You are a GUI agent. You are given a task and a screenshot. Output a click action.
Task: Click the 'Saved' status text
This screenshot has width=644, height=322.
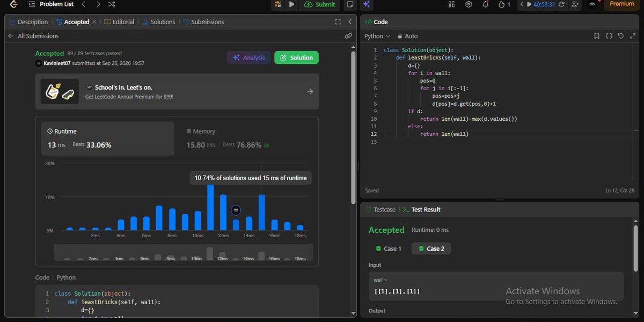[x=372, y=191]
